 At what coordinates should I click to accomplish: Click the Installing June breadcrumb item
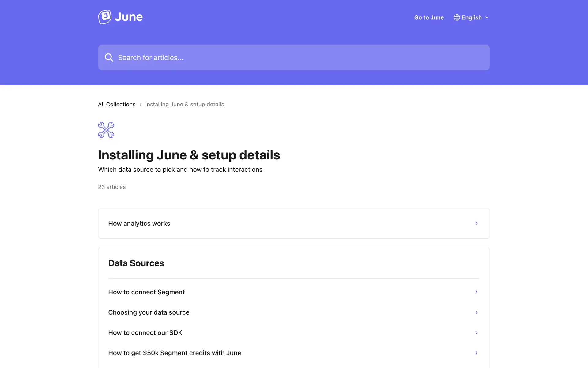pos(184,105)
